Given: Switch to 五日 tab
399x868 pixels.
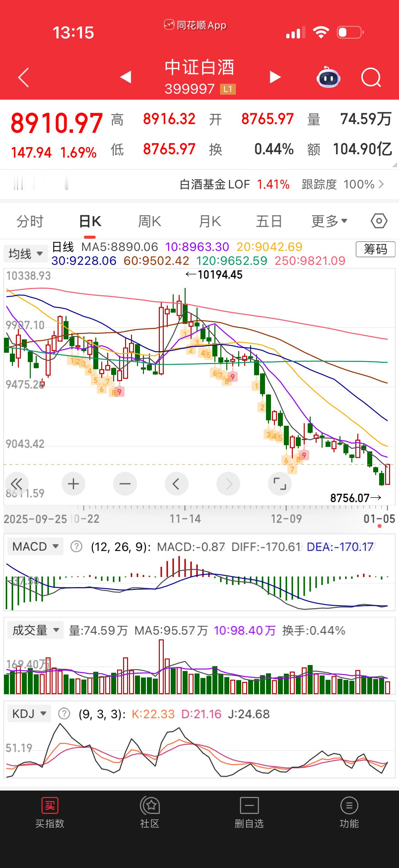Looking at the screenshot, I should click(x=269, y=221).
